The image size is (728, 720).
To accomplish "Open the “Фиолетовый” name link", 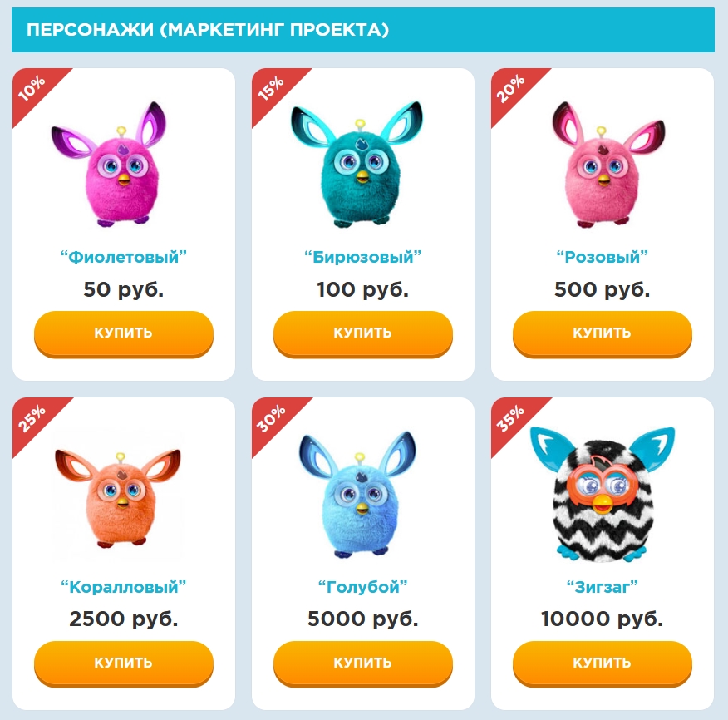I will click(x=124, y=257).
